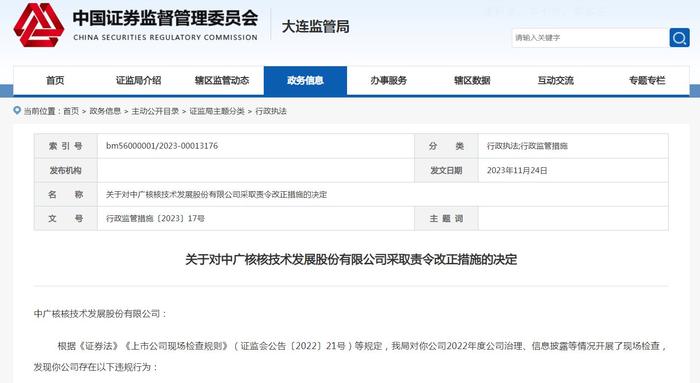Open the 专题专栏 navigation tab
The image size is (700, 383).
coord(647,81)
